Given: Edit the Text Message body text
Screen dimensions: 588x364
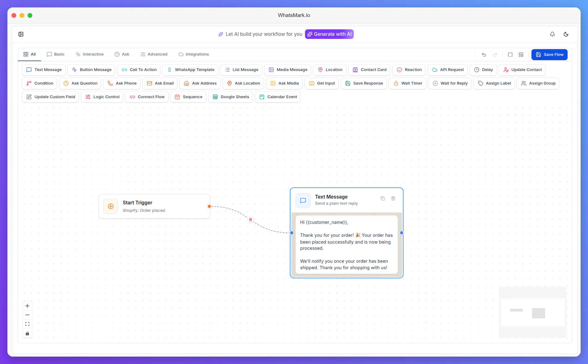Looking at the screenshot, I should [346, 245].
